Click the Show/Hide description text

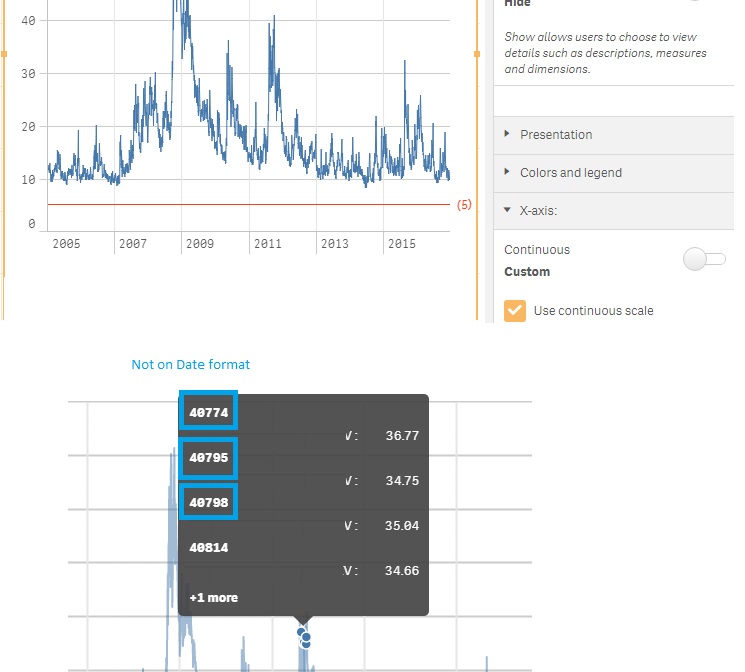[x=605, y=53]
